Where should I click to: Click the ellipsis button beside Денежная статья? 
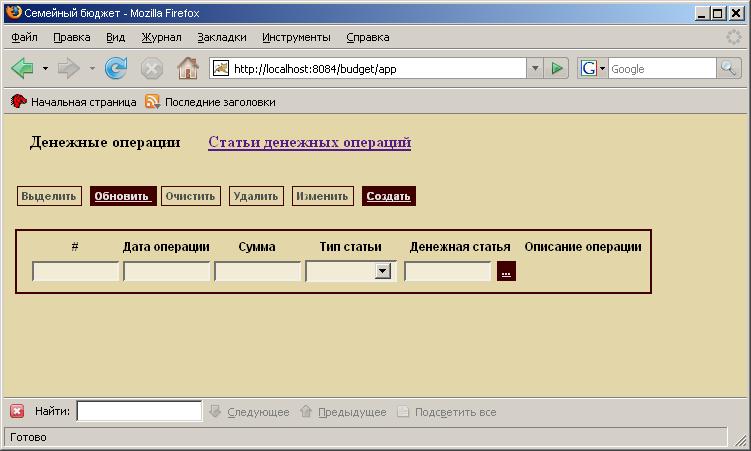(506, 271)
